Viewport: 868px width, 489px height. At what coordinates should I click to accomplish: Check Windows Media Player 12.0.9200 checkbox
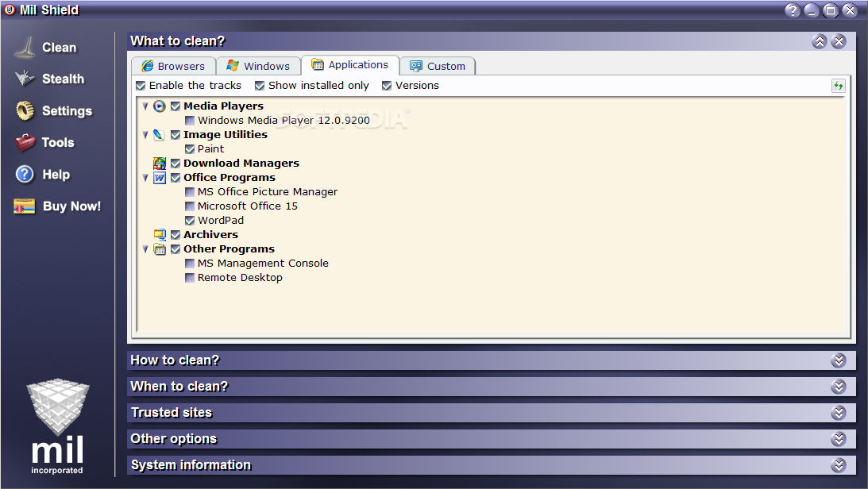tap(189, 121)
